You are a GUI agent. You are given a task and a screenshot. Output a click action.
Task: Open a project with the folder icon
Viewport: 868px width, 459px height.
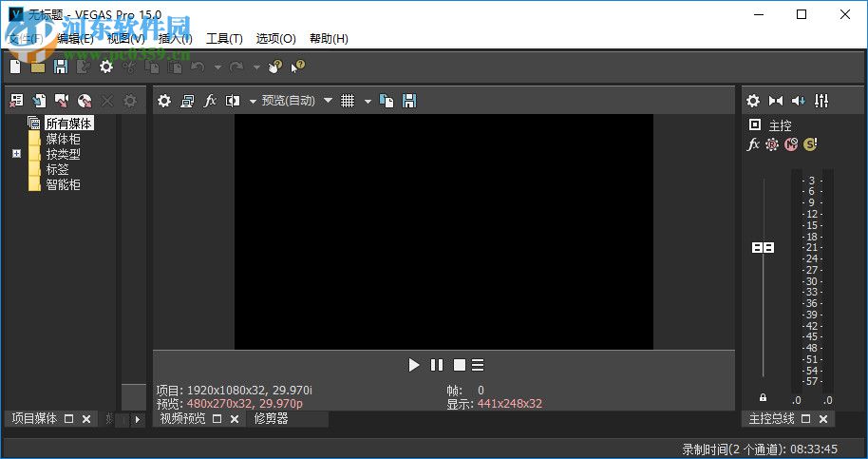tap(38, 67)
